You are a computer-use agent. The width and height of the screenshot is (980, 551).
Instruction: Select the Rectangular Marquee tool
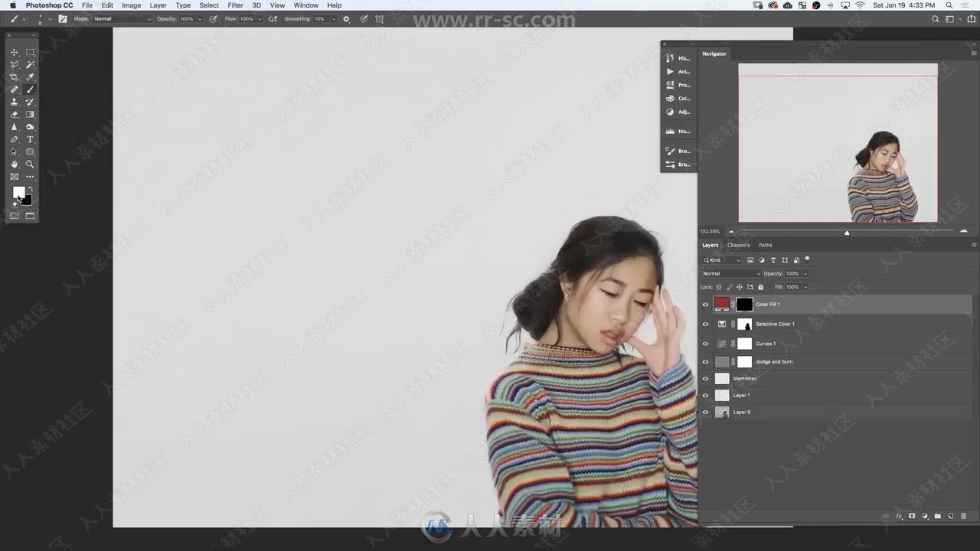click(x=30, y=52)
